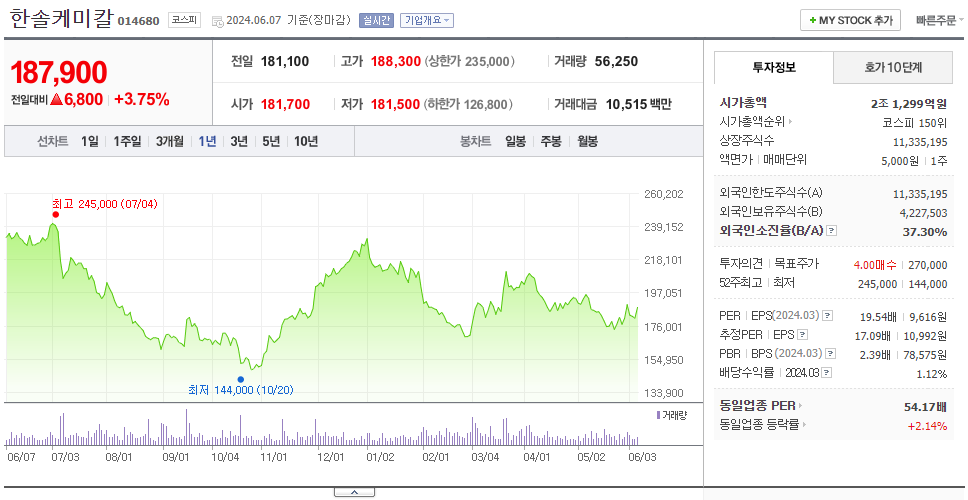Select the 10년 line chart period
The height and width of the screenshot is (500, 968).
pos(306,141)
